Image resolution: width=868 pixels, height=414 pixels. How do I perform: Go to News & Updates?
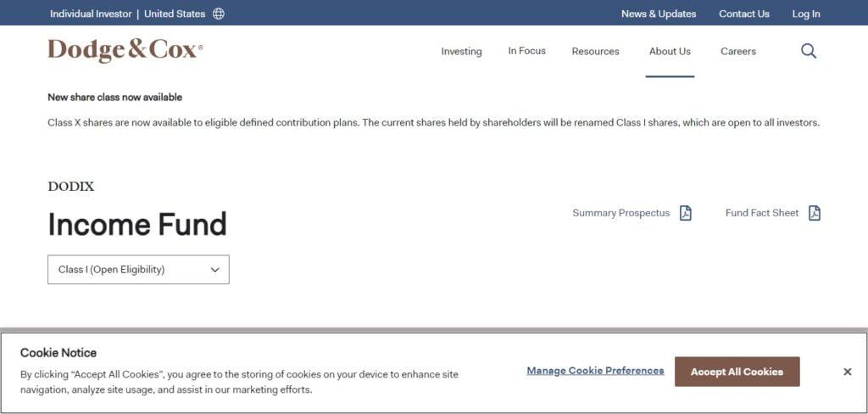(658, 14)
